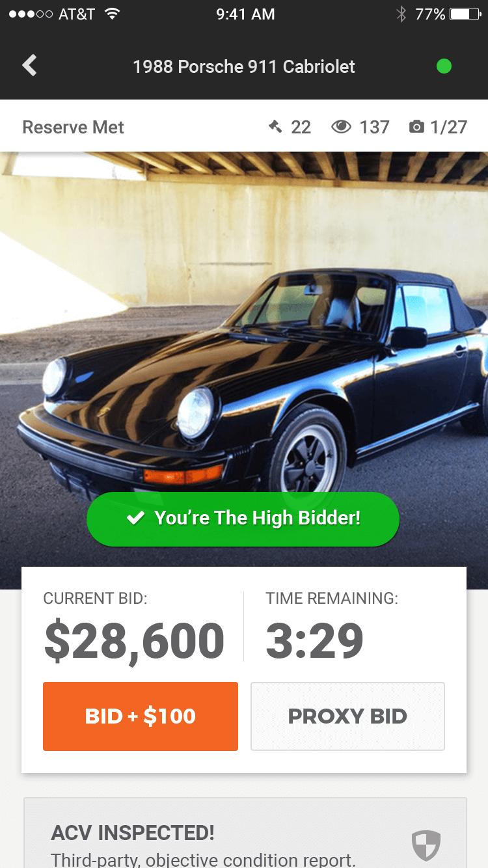The height and width of the screenshot is (868, 488).
Task: Place a bid with BID + $100
Action: 141,716
